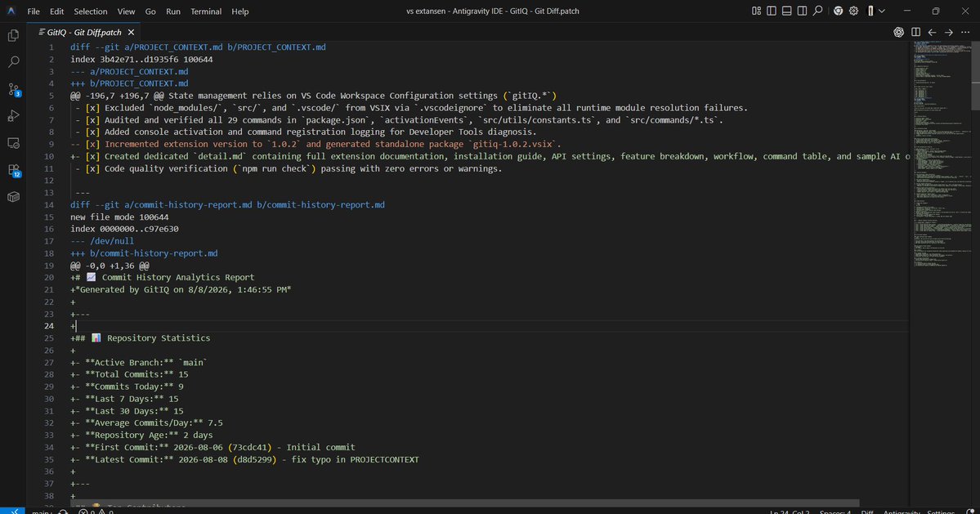Viewport: 980px width, 514px height.
Task: Click the Ln 24, Col 2 cursor position
Action: pos(789,512)
